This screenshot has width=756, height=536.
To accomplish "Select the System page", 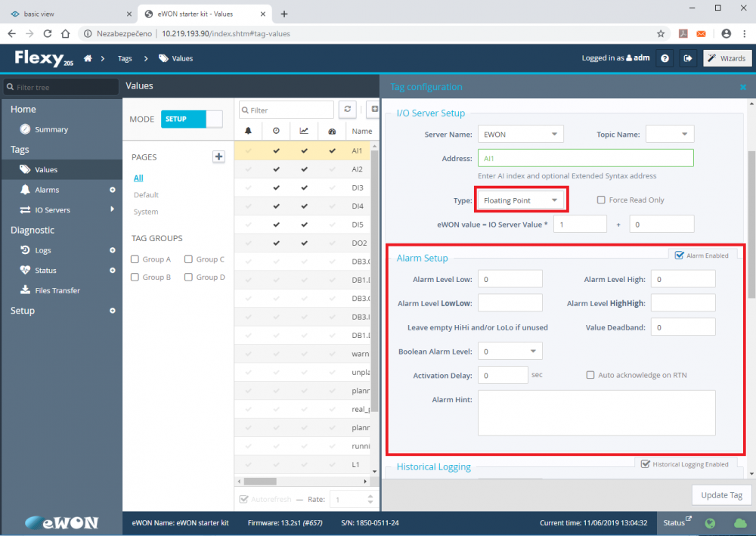I will [146, 212].
